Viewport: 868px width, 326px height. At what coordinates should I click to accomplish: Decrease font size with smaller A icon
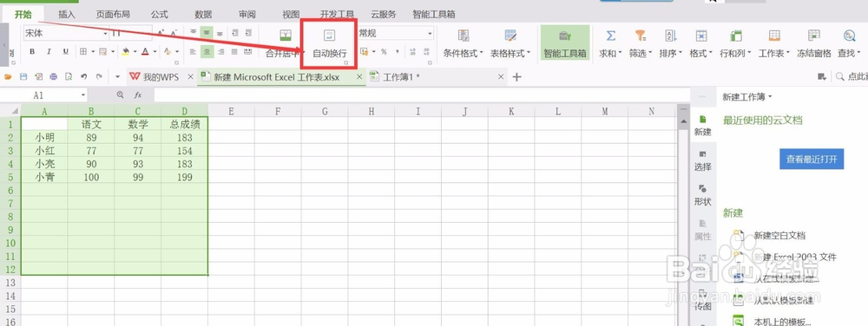[x=174, y=33]
